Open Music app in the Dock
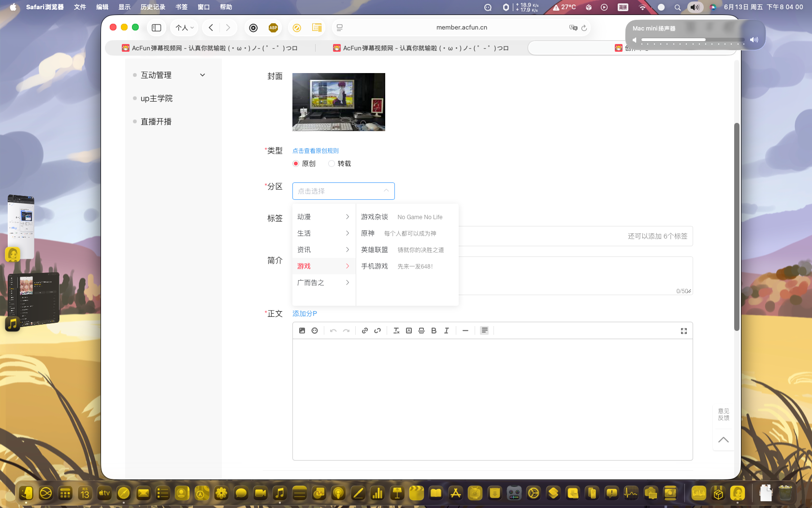The height and width of the screenshot is (508, 812). 279,493
